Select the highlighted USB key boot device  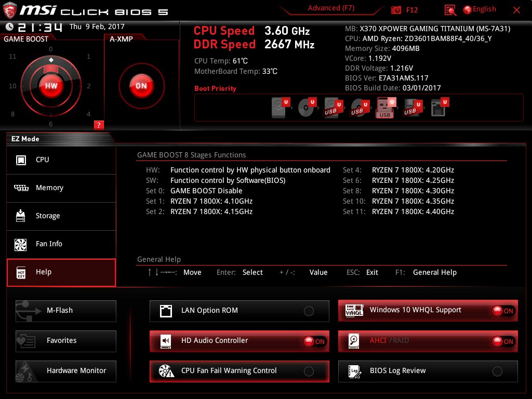tap(386, 108)
